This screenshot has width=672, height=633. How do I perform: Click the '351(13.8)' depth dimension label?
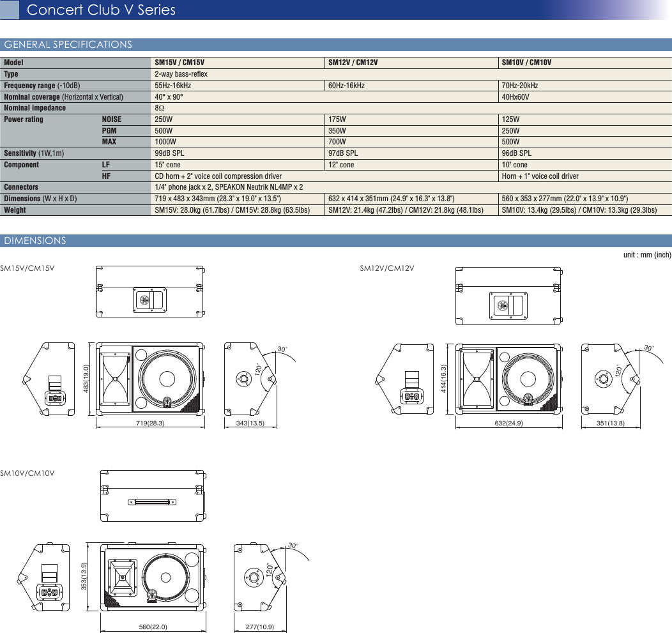pos(611,423)
